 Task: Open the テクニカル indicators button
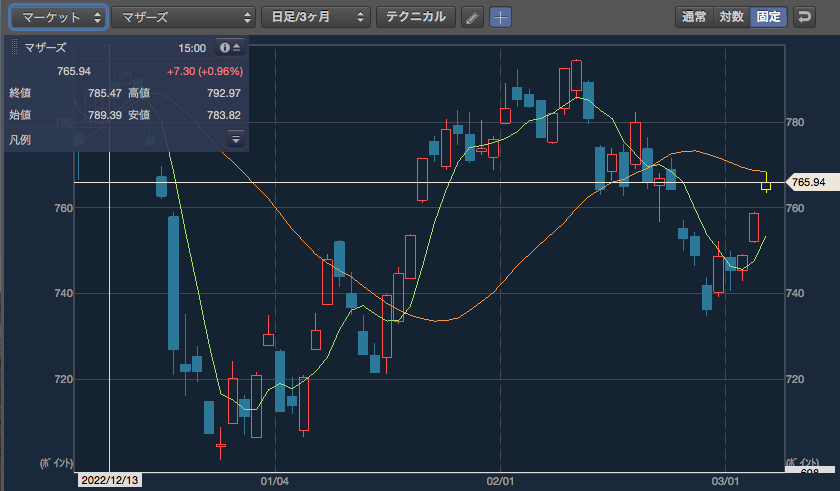(x=416, y=17)
